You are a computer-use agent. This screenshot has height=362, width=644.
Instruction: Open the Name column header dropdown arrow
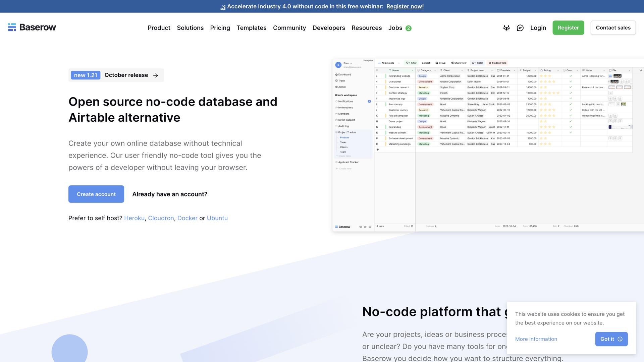(412, 70)
